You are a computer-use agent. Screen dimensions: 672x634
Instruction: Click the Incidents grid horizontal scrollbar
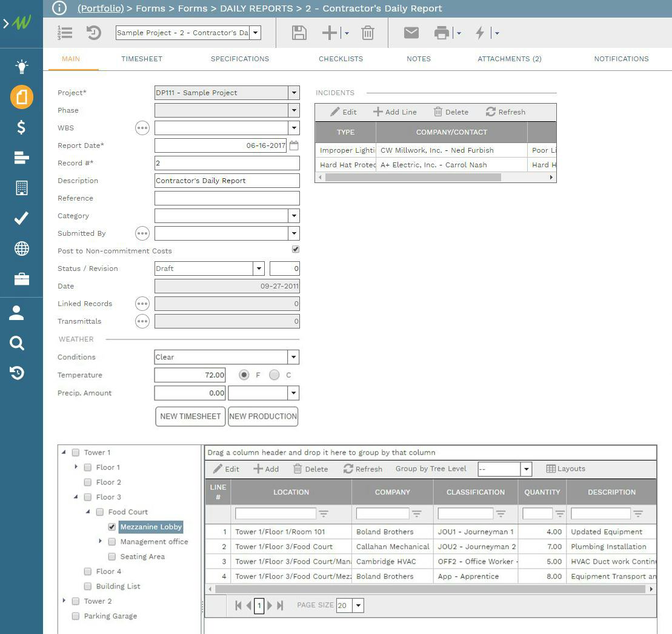[413, 178]
